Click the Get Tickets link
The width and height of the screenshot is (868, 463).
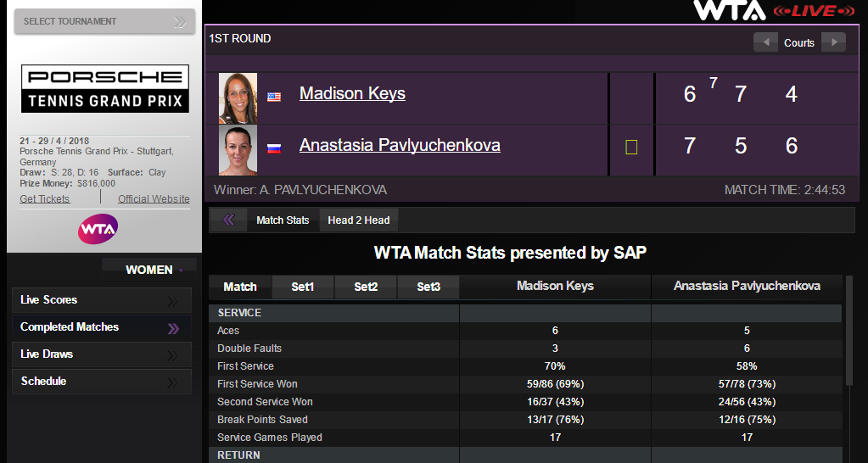coord(45,199)
